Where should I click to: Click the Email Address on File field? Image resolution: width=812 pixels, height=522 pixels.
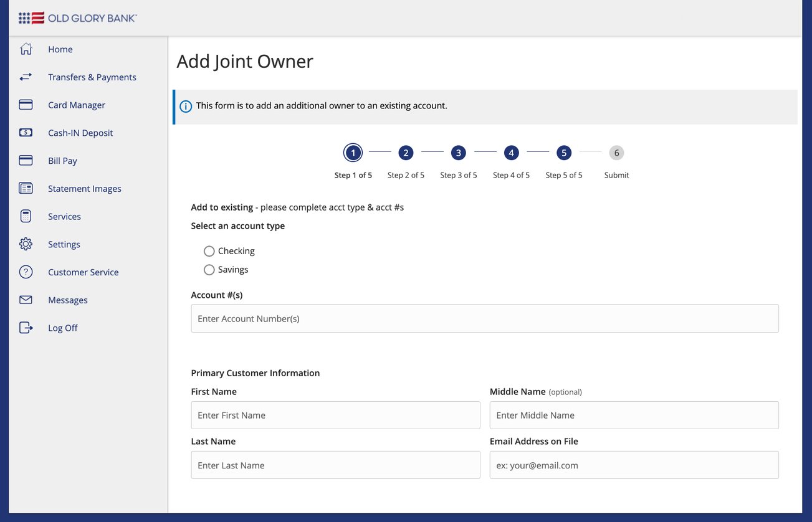(633, 465)
